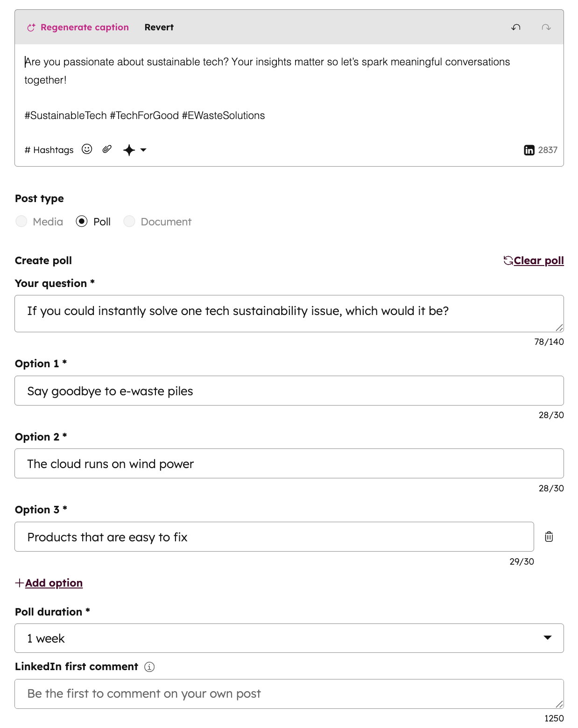Click the # Hashtags icon
The height and width of the screenshot is (728, 578).
click(x=49, y=150)
